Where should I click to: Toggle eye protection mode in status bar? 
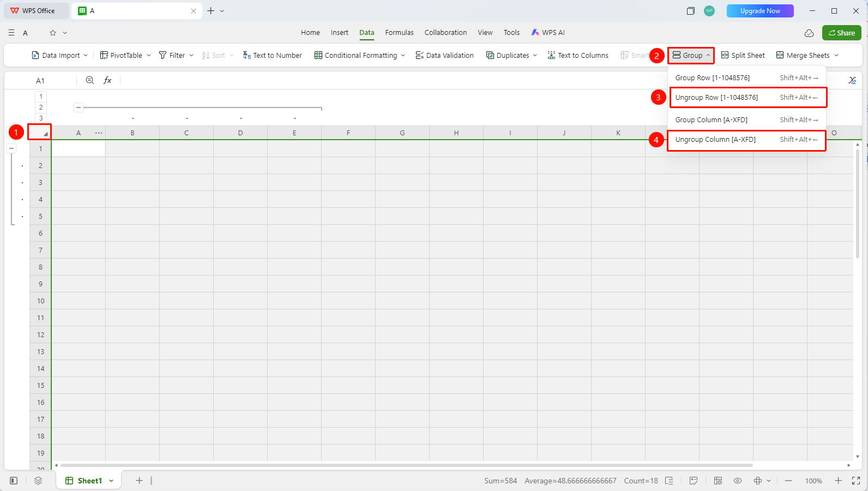[738, 481]
